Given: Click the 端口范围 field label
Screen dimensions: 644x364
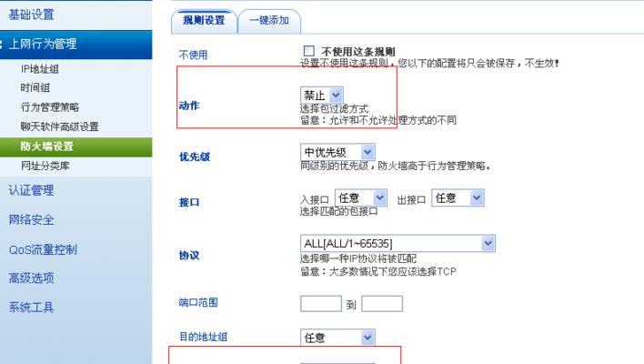Looking at the screenshot, I should point(198,303).
